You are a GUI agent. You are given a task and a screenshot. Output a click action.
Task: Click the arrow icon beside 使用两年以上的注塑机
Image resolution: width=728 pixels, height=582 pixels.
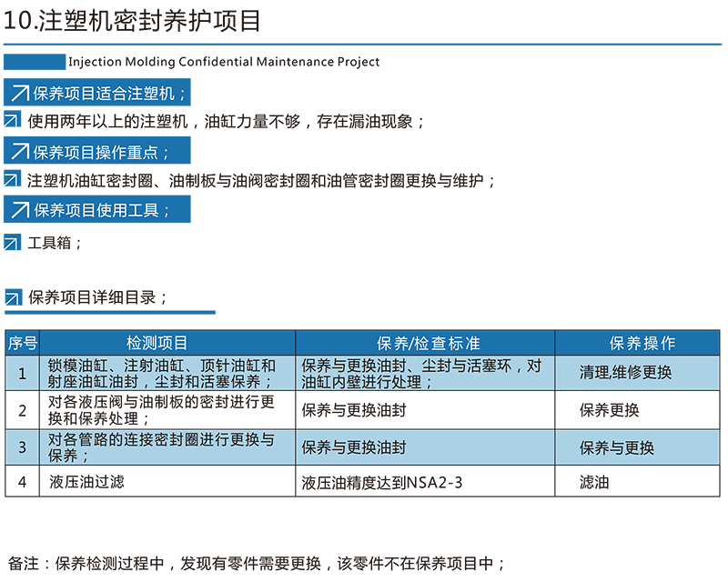click(12, 120)
